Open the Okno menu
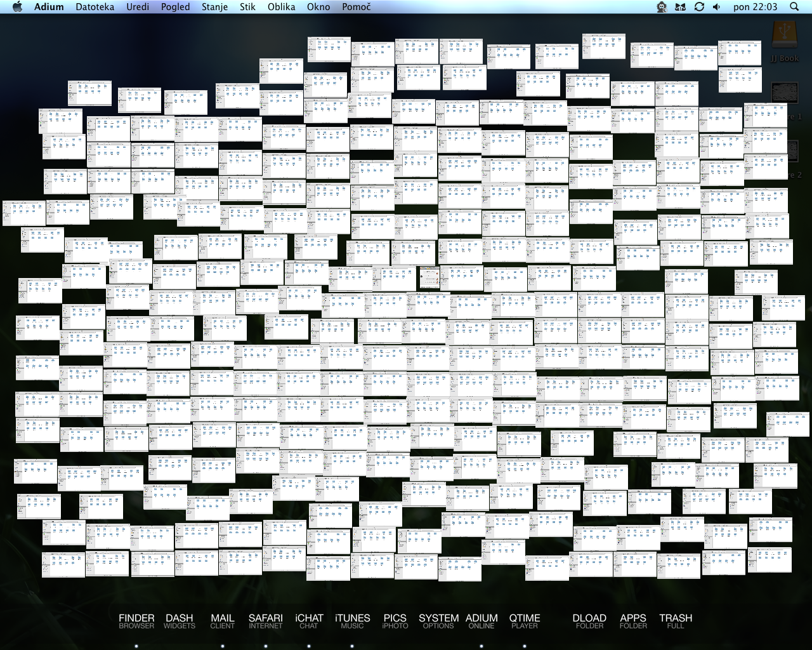The image size is (812, 650). (x=318, y=7)
